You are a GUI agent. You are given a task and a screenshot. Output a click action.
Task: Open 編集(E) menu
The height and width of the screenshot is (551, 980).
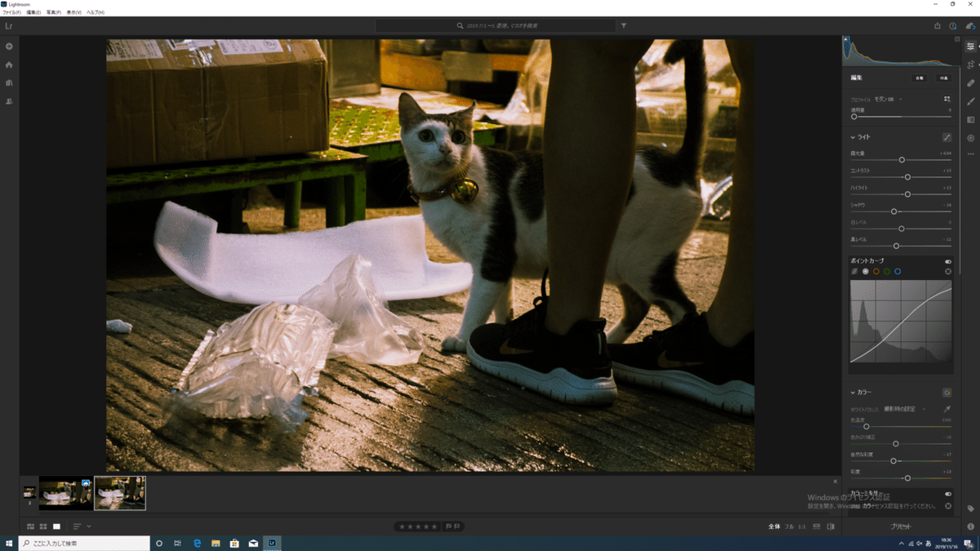(x=33, y=12)
